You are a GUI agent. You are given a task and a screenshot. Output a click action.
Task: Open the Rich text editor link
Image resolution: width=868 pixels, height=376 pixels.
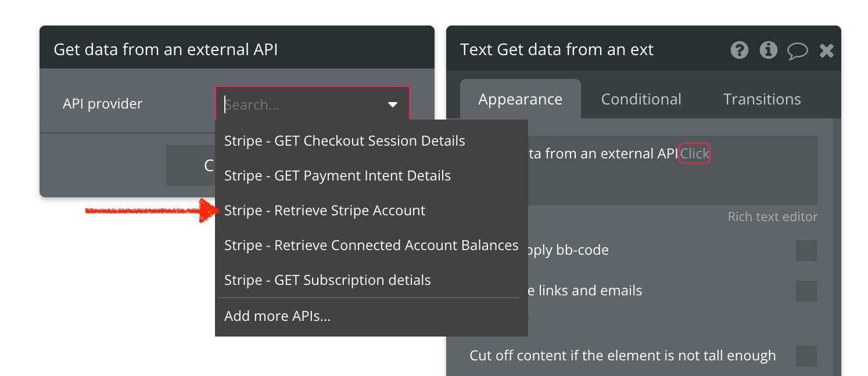click(772, 217)
